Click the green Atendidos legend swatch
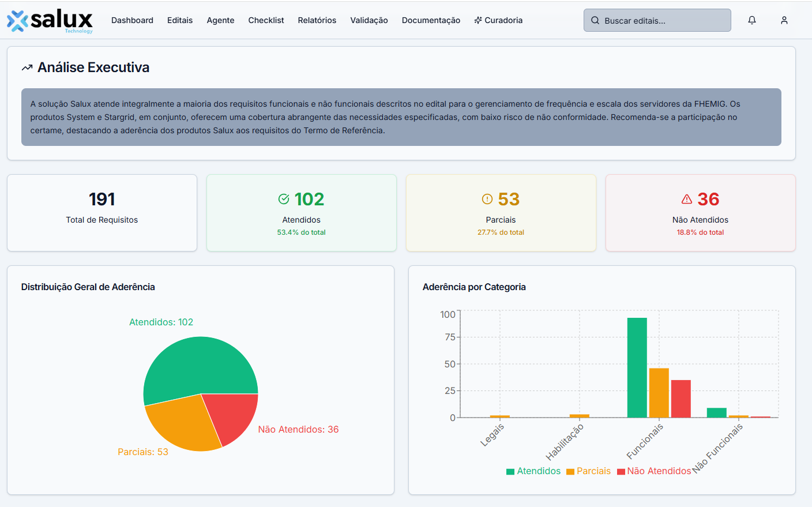812x507 pixels. pos(510,472)
